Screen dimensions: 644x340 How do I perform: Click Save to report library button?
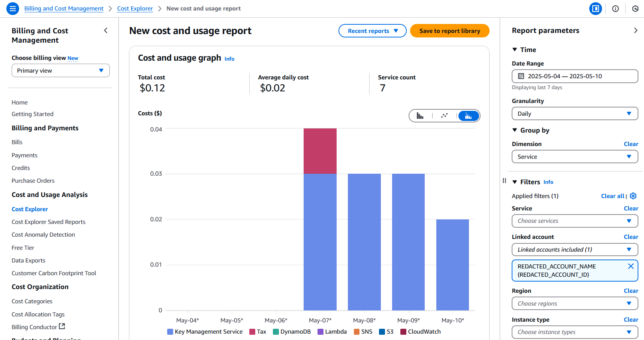tap(449, 31)
